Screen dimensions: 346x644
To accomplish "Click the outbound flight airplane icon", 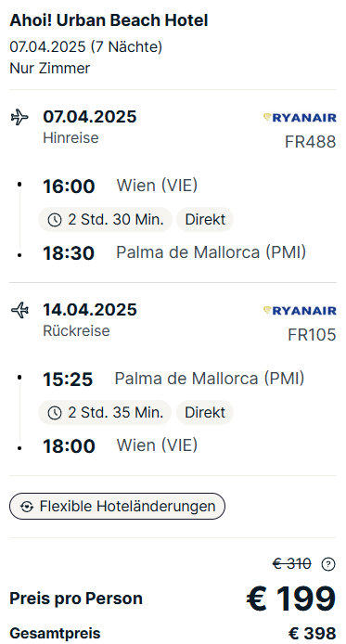I will pos(19,117).
